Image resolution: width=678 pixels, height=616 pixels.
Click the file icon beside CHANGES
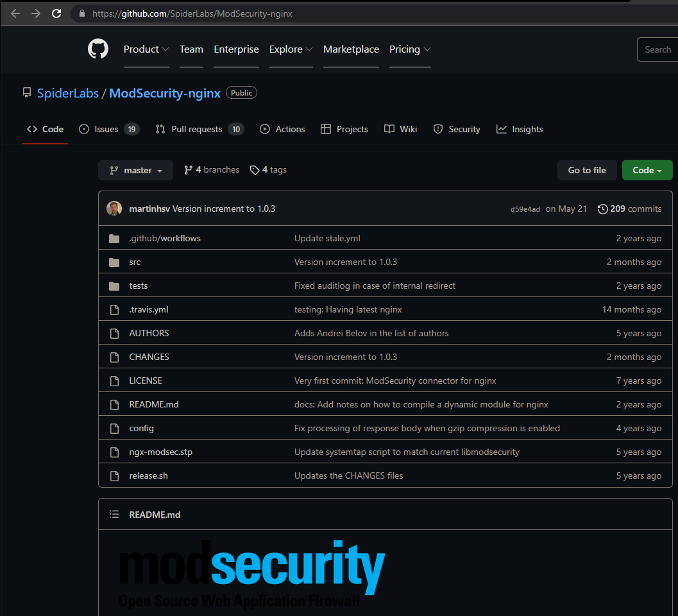[x=114, y=357]
